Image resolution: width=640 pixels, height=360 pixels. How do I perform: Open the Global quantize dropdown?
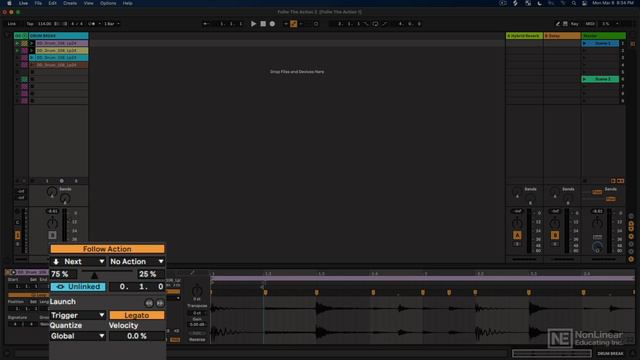(x=78, y=336)
